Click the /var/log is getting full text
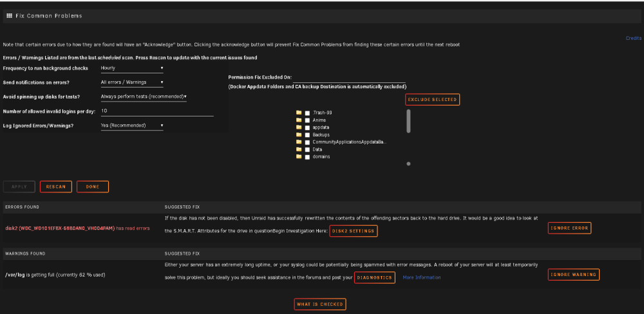644x314 pixels. [x=55, y=275]
